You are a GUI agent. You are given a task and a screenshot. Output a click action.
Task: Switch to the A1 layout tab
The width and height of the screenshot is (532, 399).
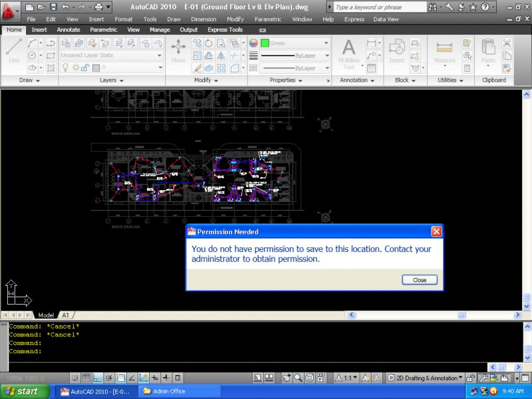click(x=65, y=315)
